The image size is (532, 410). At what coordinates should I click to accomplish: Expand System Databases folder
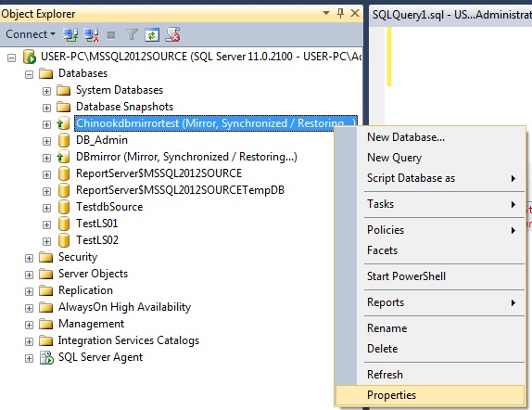click(x=46, y=91)
